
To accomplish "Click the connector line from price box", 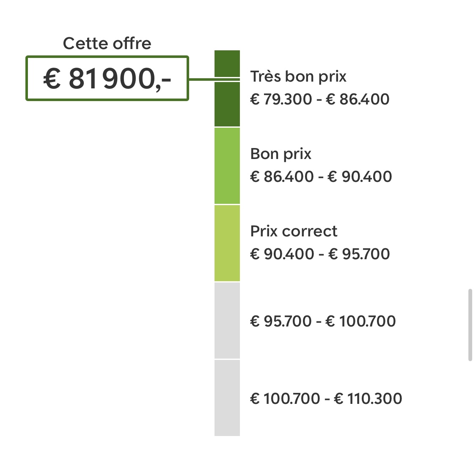I will pos(201,80).
